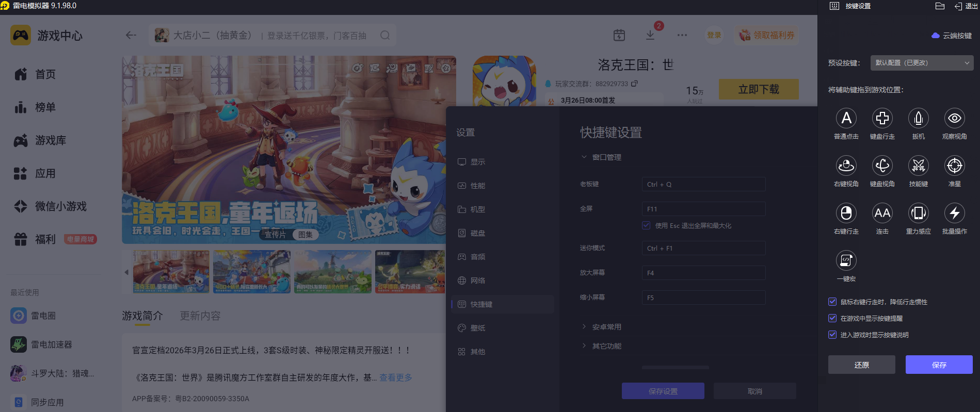Open the 壁纸 settings tab
Screen dimensions: 980x412
(x=503, y=328)
